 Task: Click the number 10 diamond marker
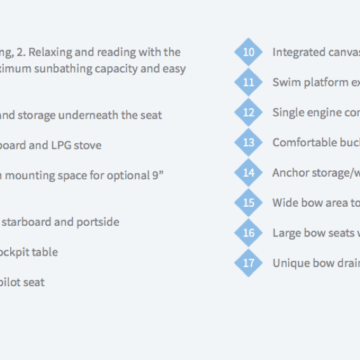[249, 52]
